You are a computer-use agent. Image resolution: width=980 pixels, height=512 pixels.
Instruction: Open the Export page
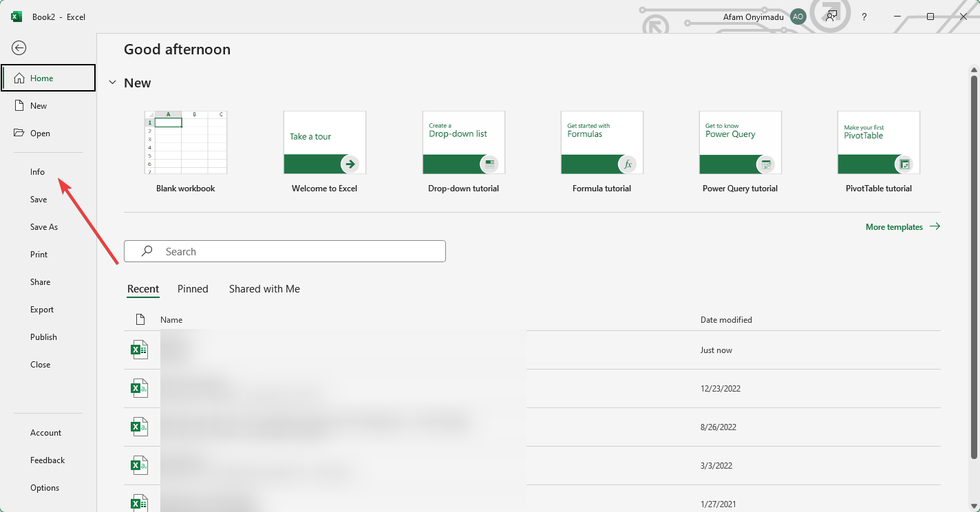point(48,309)
